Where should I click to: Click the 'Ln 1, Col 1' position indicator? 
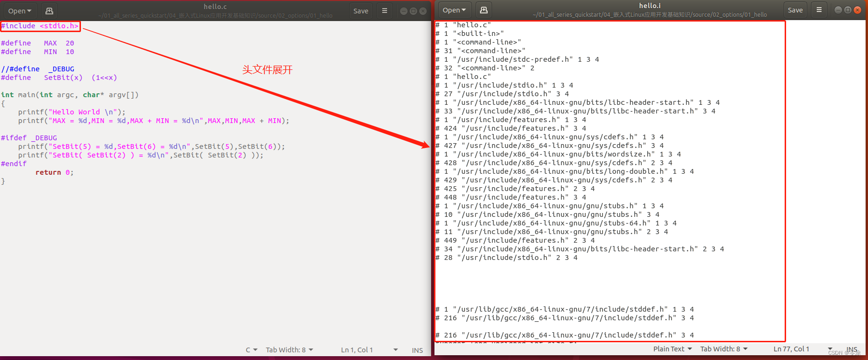(357, 350)
